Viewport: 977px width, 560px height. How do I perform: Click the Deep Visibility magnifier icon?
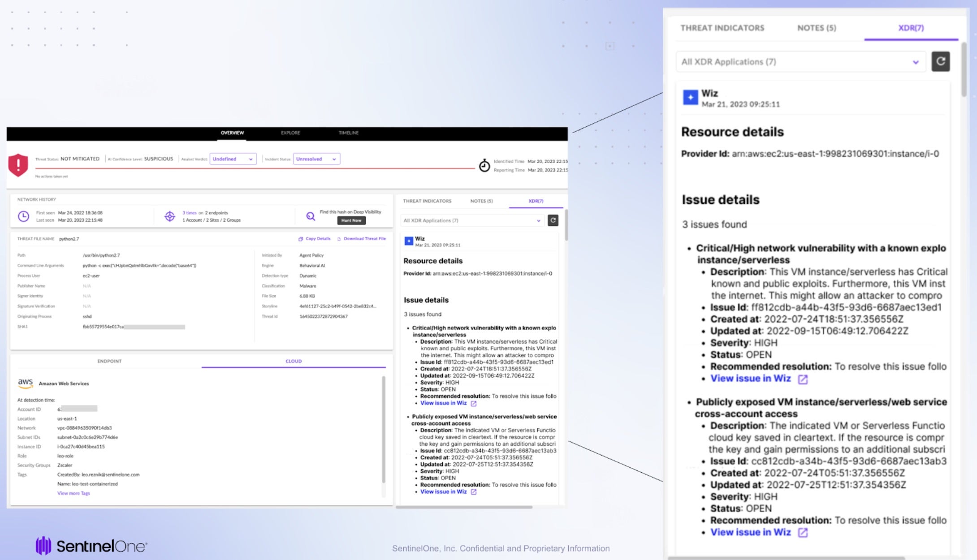click(x=310, y=216)
